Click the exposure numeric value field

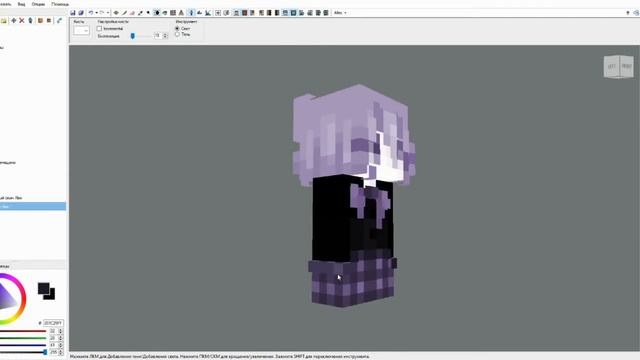pyautogui.click(x=158, y=36)
